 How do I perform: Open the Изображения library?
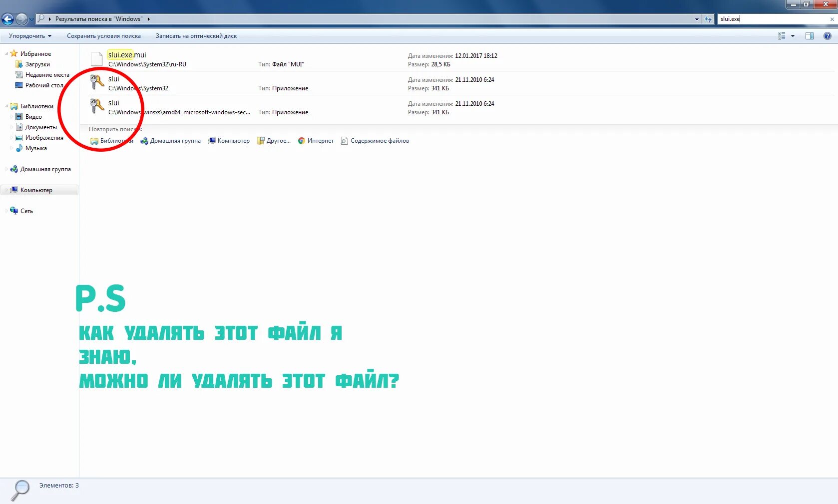[44, 138]
